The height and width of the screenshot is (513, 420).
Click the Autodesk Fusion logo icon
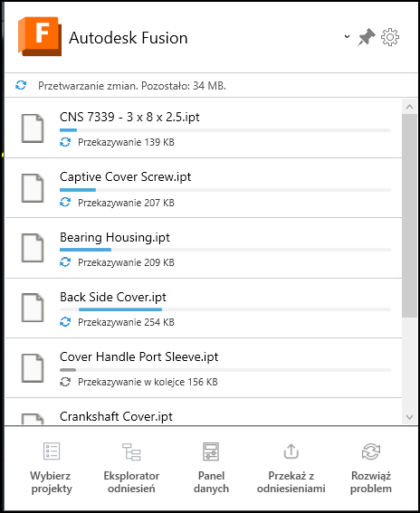pyautogui.click(x=40, y=36)
